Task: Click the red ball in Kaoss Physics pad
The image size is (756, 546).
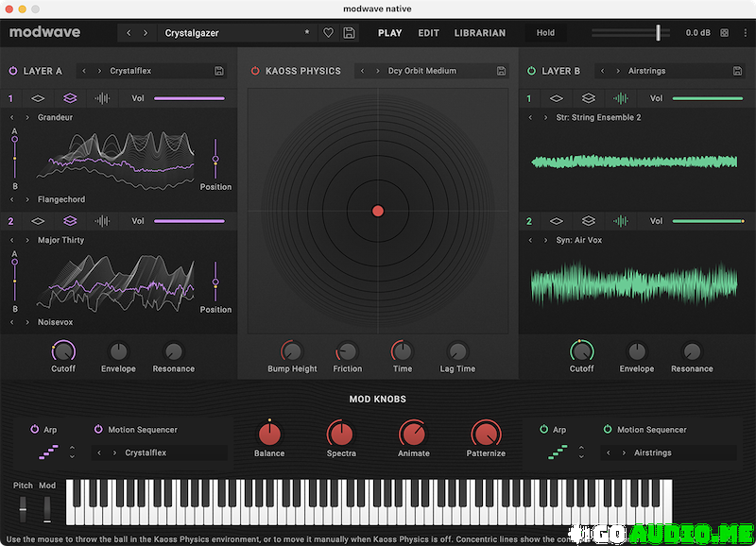Action: (x=378, y=211)
